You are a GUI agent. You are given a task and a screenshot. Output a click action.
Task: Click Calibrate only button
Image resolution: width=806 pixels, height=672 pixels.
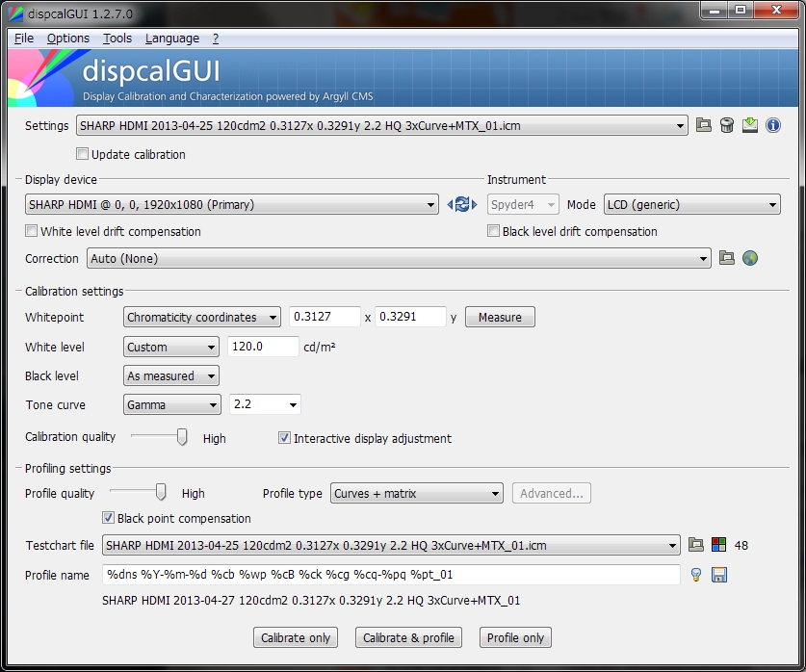tap(296, 637)
